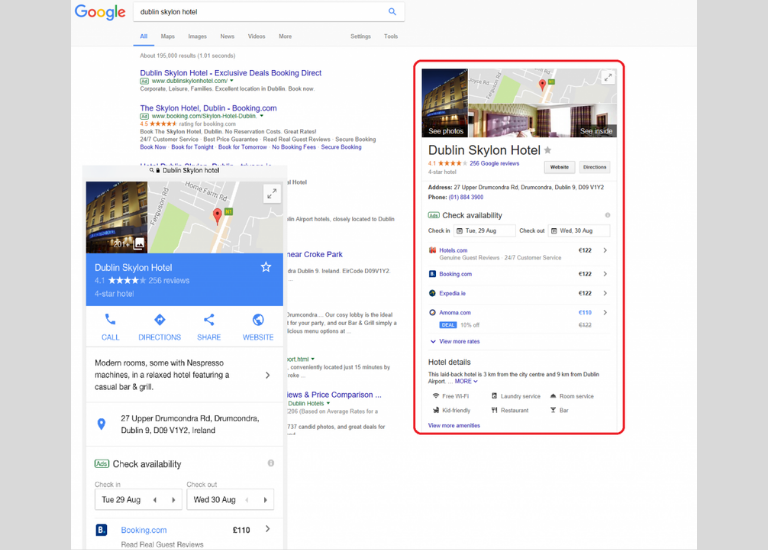The height and width of the screenshot is (550, 768).
Task: Save hotel with star outline in blue header
Action: point(266,267)
